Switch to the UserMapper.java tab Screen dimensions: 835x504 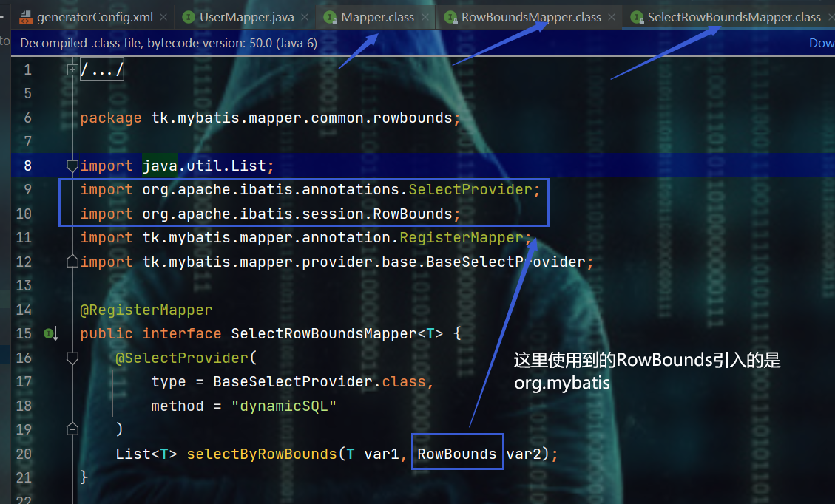(246, 16)
